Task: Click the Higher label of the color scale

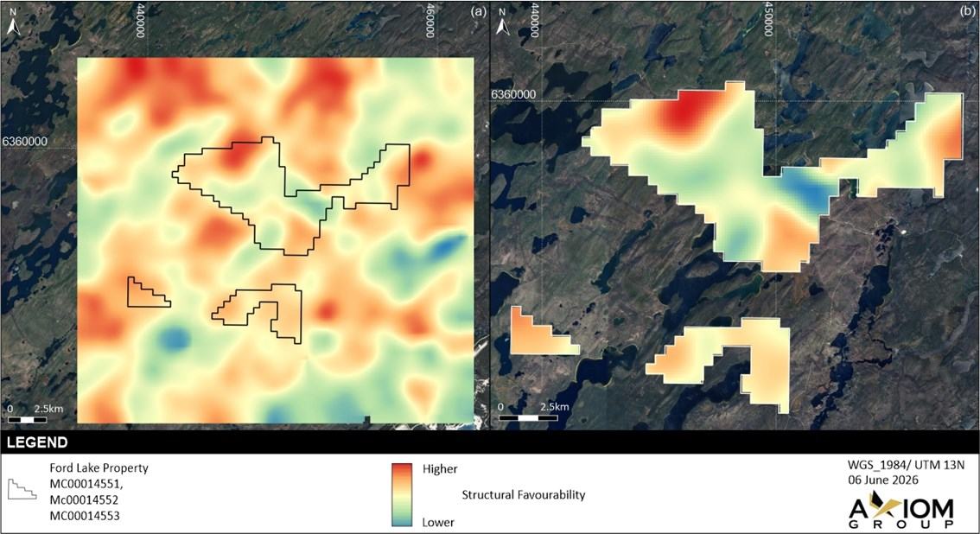Action: point(440,469)
